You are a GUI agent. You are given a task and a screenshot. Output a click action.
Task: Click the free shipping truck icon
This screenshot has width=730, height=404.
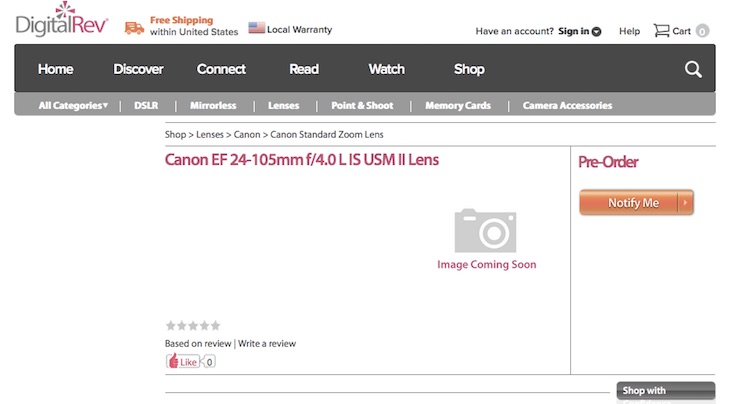click(134, 27)
